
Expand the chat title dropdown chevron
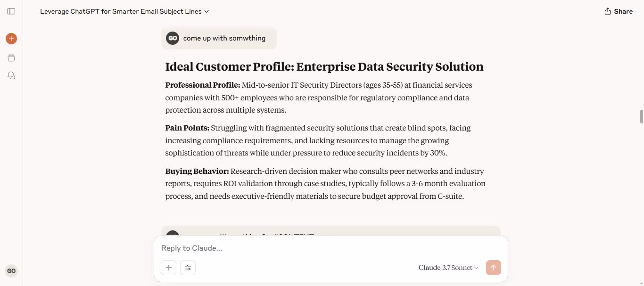point(206,11)
